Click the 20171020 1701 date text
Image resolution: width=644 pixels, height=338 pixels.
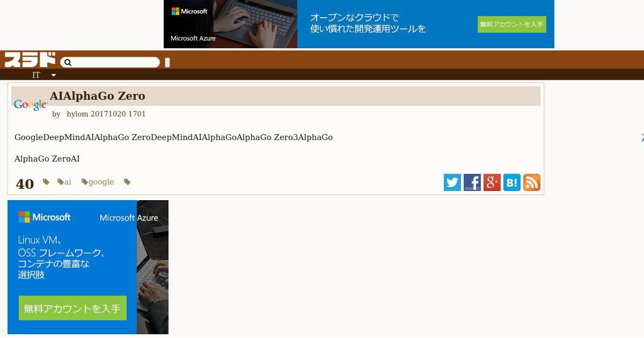pos(118,114)
